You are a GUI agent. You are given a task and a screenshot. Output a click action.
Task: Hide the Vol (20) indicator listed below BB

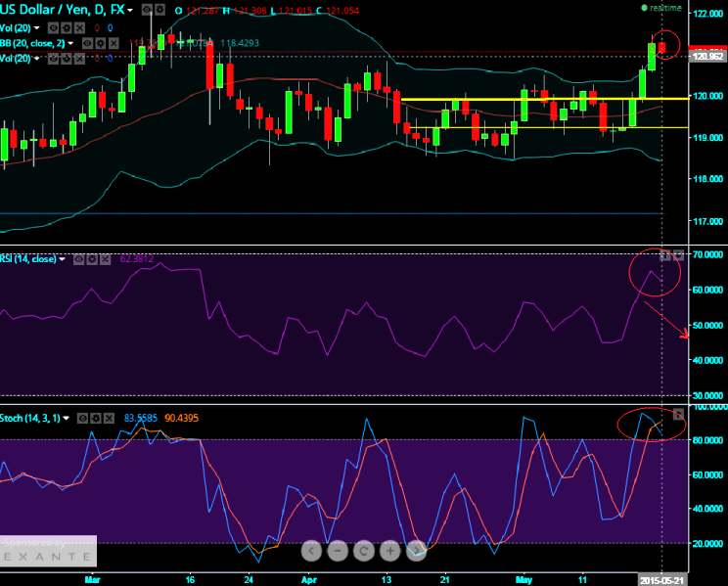click(x=54, y=59)
